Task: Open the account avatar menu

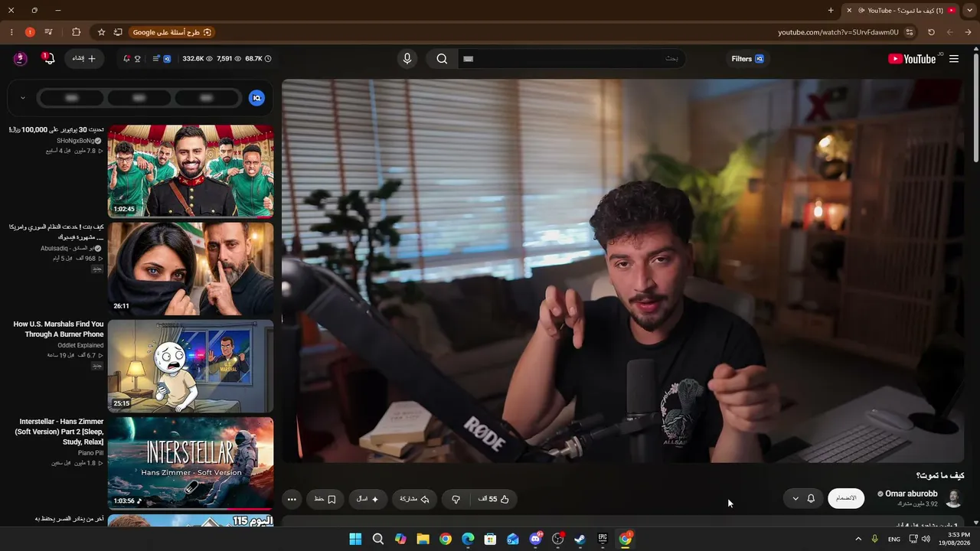Action: click(21, 59)
